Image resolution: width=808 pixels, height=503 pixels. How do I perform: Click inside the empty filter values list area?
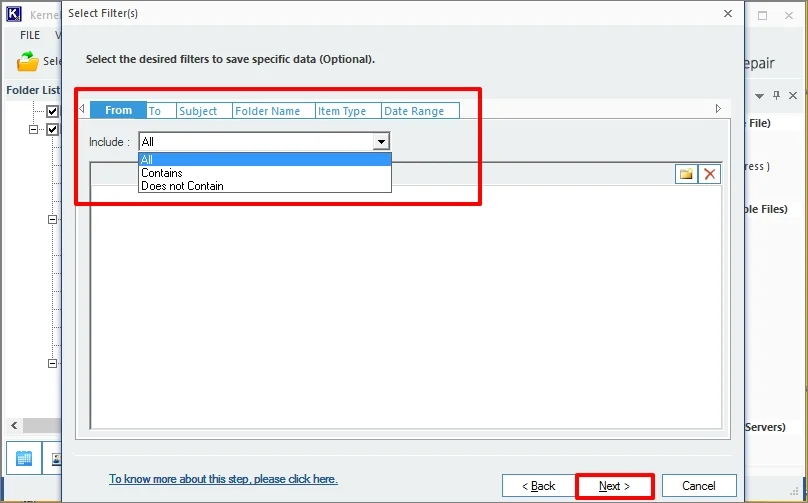point(406,307)
